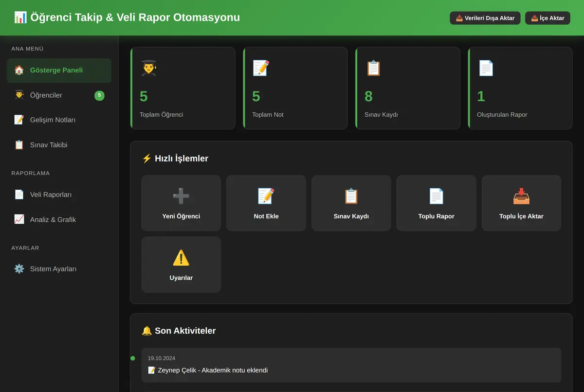
Task: Open Gelişim Notları from the sidebar
Action: [x=59, y=120]
